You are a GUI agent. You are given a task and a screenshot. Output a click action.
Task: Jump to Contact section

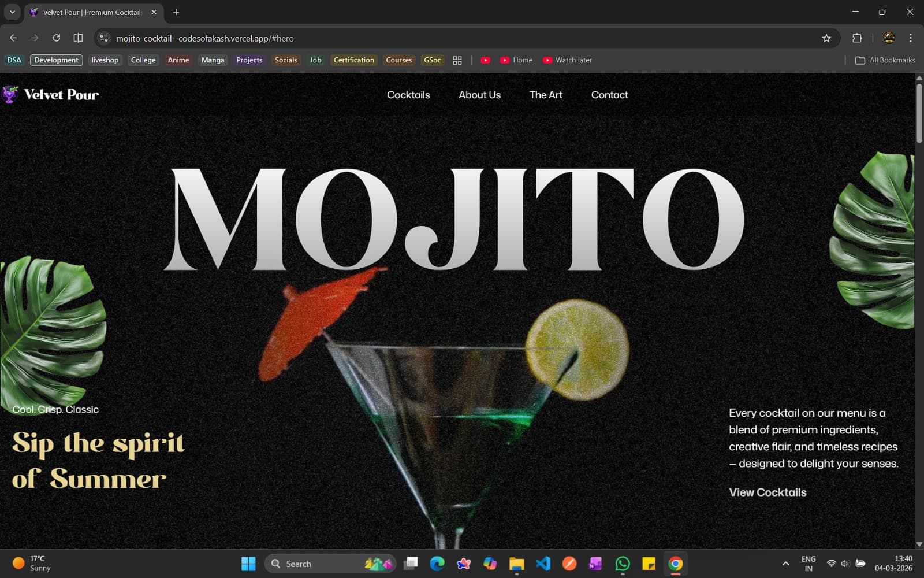click(x=609, y=95)
